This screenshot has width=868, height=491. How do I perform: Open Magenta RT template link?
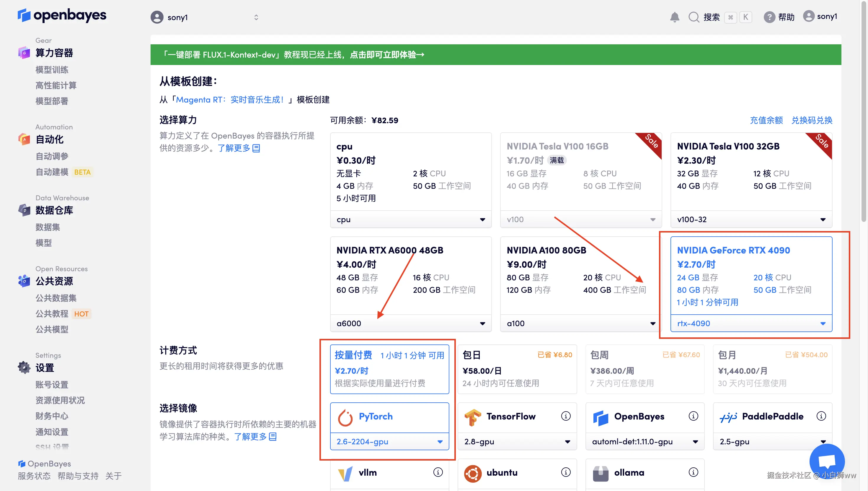pyautogui.click(x=230, y=100)
